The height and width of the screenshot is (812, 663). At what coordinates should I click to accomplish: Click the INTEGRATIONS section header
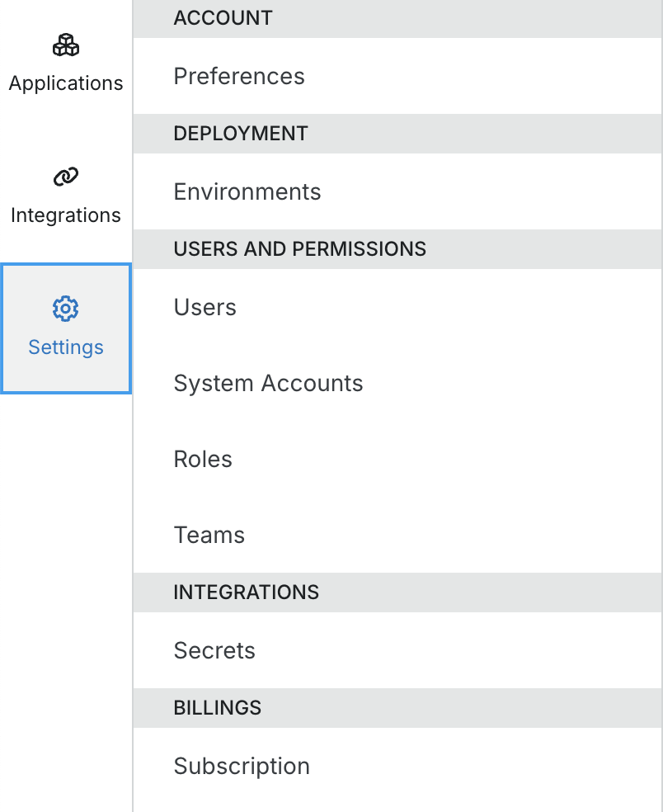pos(246,592)
